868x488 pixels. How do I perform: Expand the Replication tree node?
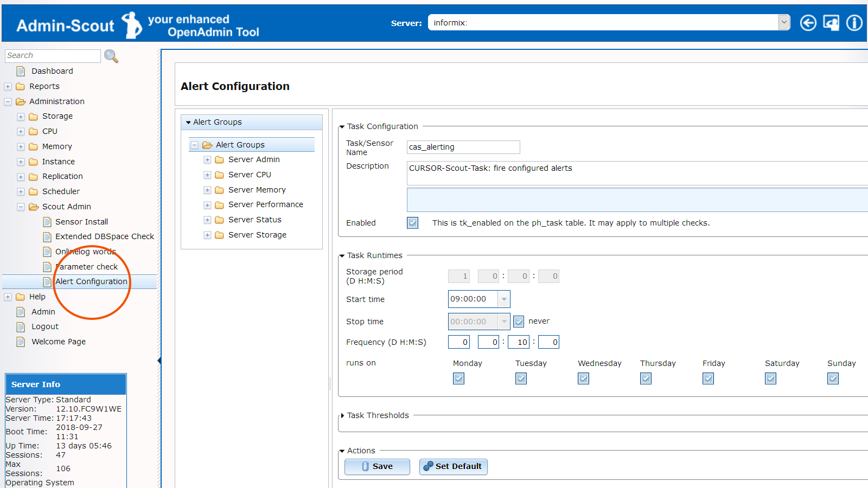tap(21, 176)
